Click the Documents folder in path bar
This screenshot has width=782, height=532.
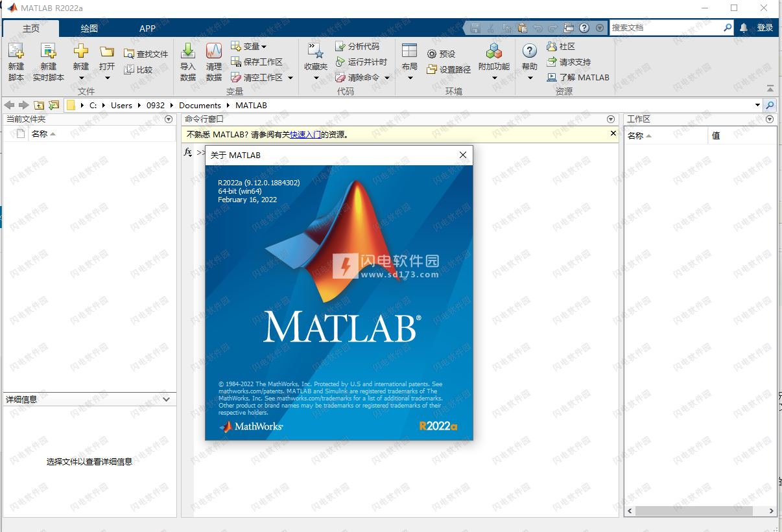tap(200, 105)
